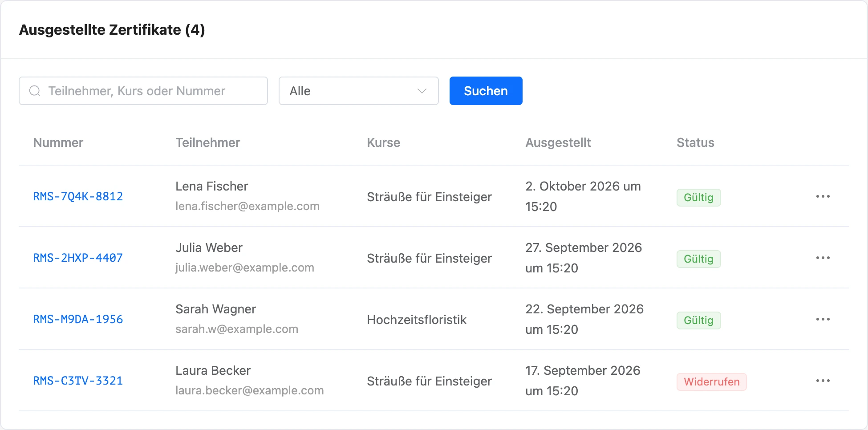
Task: Select the name Sarah Wagner
Action: (x=216, y=309)
